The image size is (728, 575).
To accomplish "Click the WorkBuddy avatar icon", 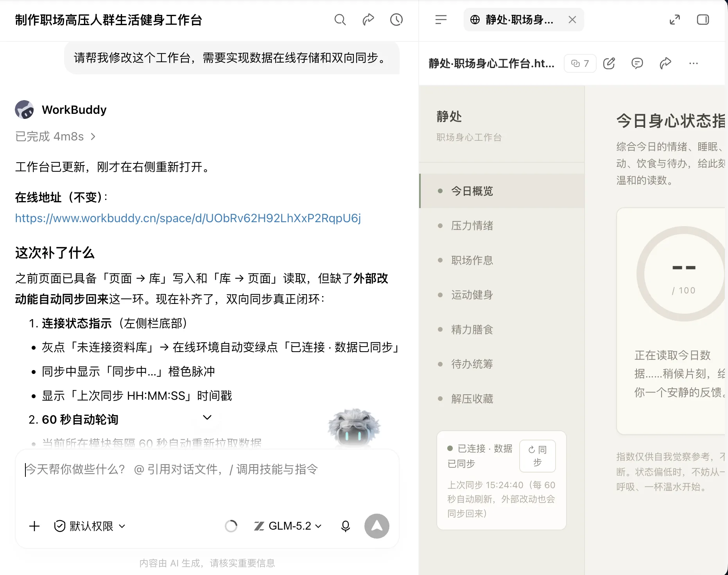I will 24,110.
